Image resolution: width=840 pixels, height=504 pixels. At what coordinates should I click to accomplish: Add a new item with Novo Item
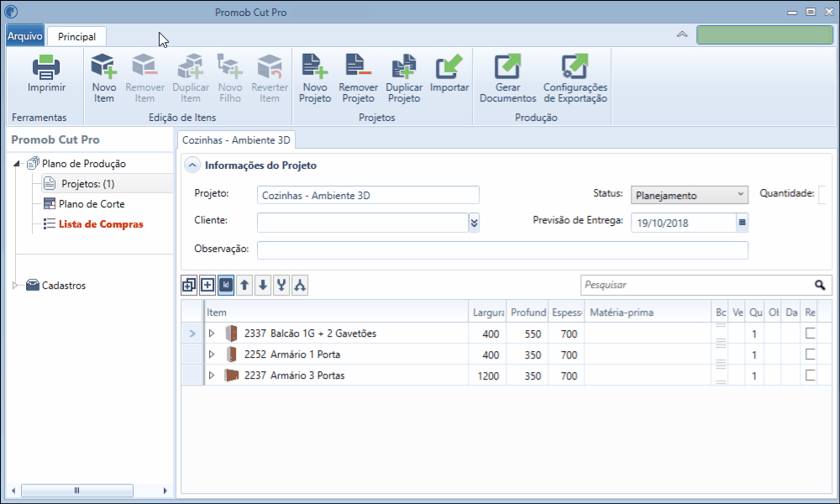[103, 78]
